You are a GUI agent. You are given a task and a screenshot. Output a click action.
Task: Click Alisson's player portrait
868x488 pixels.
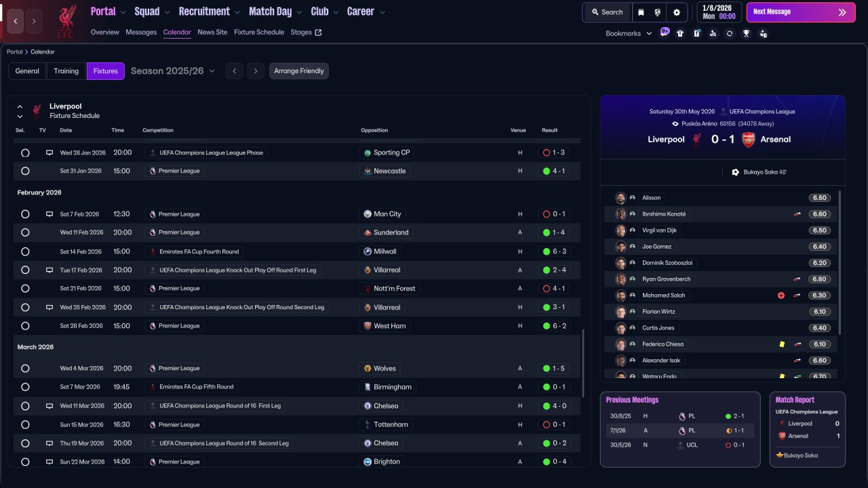[620, 198]
